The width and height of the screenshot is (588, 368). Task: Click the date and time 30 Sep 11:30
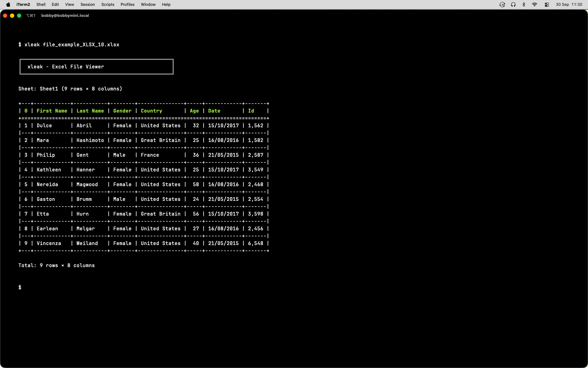569,5
